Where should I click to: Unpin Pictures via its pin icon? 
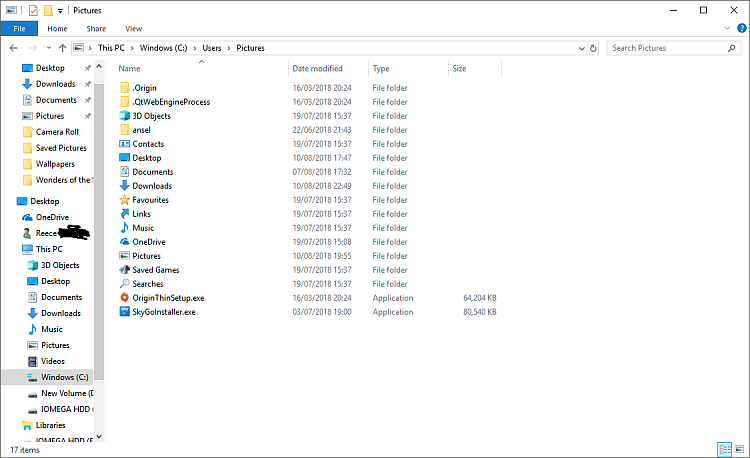(88, 116)
